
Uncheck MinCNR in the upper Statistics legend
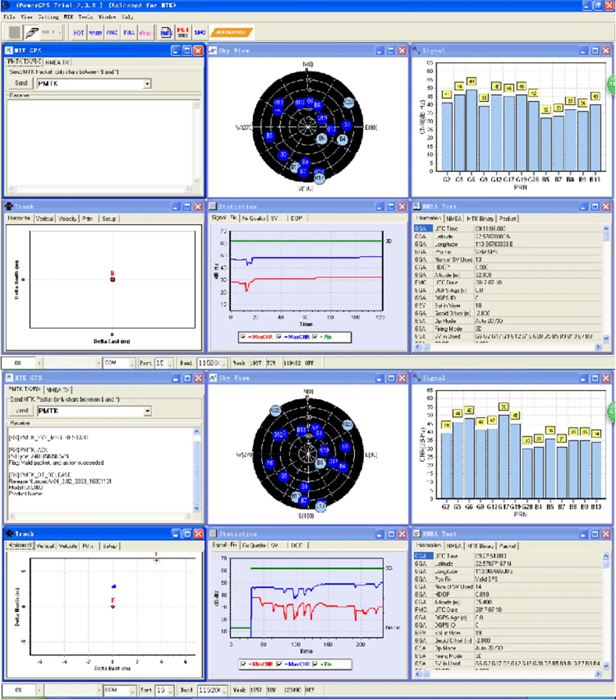coord(243,337)
